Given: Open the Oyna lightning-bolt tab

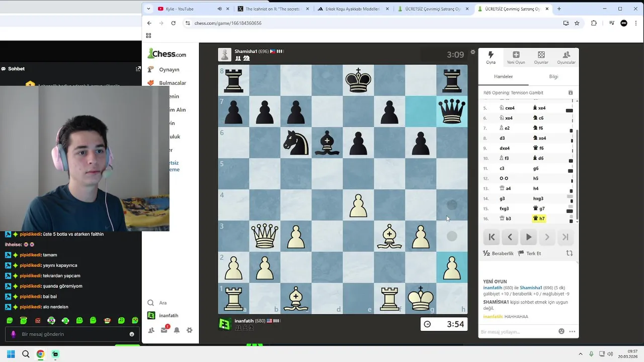Looking at the screenshot, I should click(491, 57).
